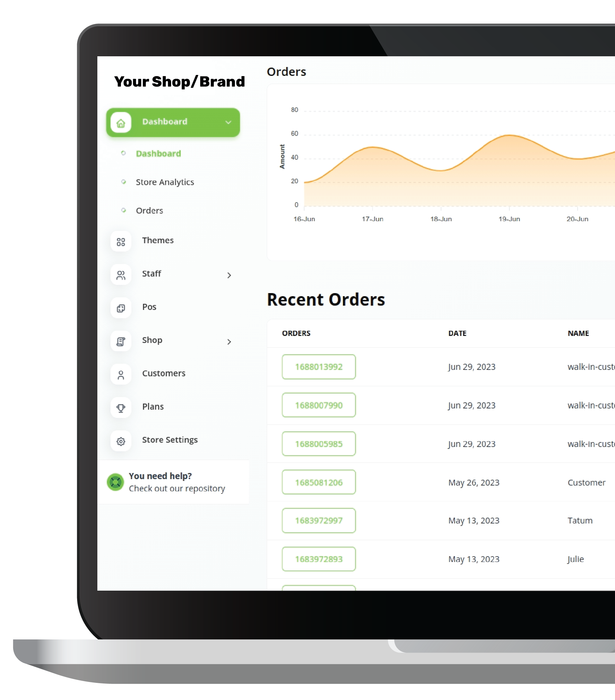Toggle Dashboard active menu item
This screenshot has width=615, height=700.
pos(173,122)
